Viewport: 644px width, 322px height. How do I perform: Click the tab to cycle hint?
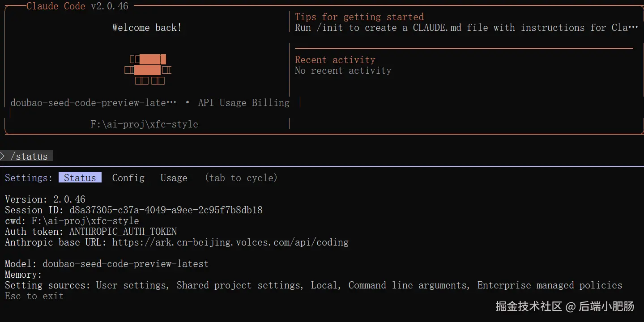pyautogui.click(x=241, y=178)
